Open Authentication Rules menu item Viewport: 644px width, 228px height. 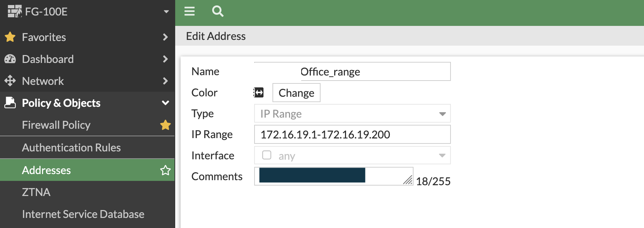point(71,147)
